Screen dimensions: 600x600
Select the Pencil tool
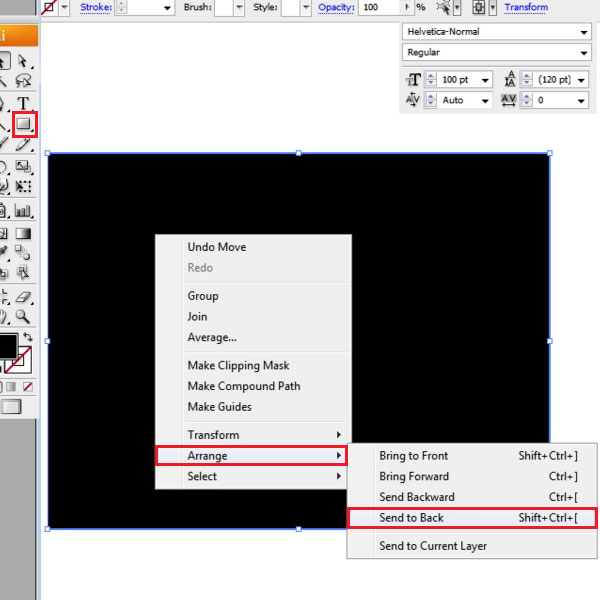pyautogui.click(x=23, y=144)
